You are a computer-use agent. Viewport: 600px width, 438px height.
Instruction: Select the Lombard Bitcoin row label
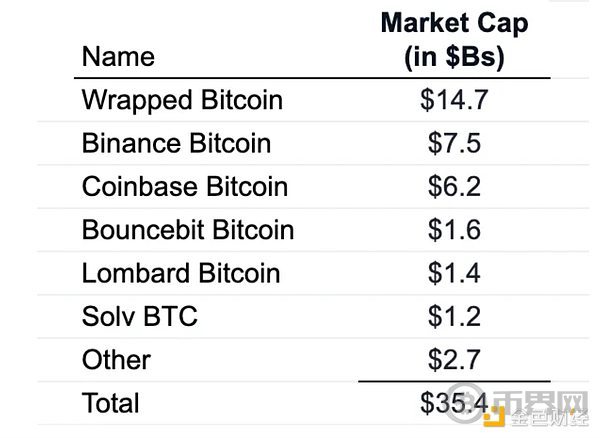181,273
